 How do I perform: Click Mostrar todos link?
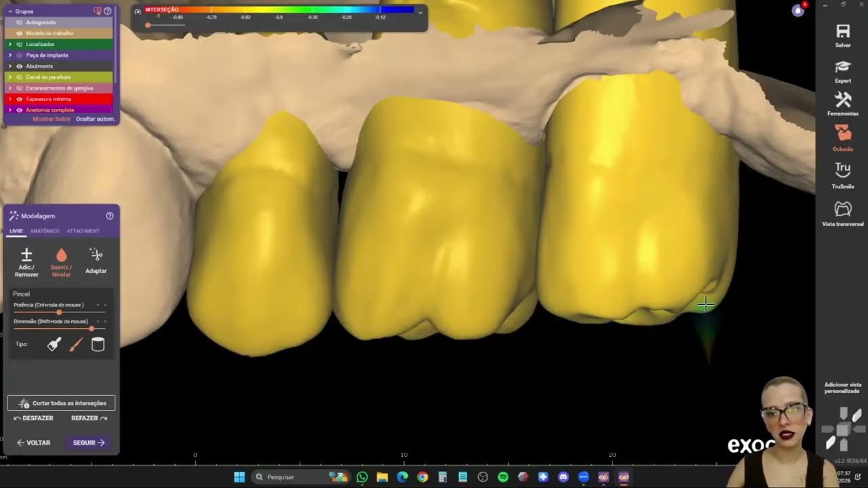pyautogui.click(x=52, y=119)
